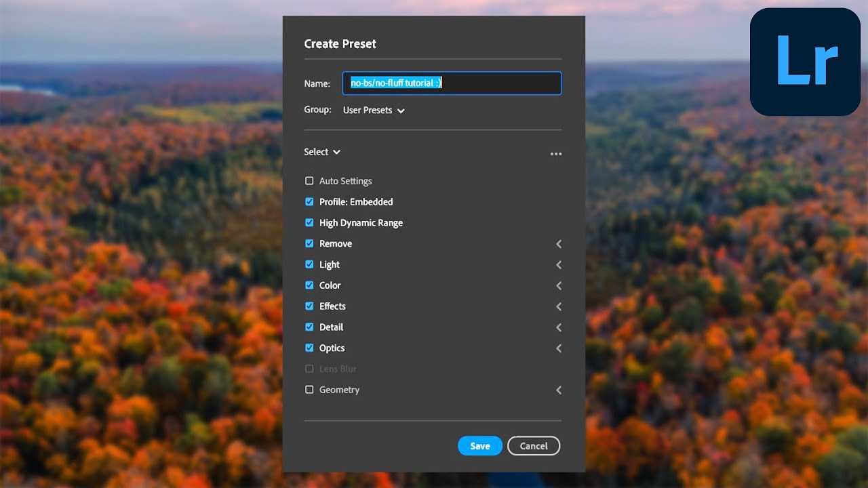Image resolution: width=868 pixels, height=488 pixels.
Task: Enable the Geometry checkbox
Action: (309, 390)
